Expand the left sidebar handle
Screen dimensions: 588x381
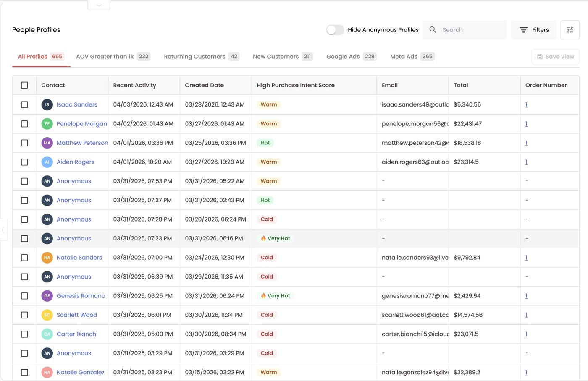(3, 230)
